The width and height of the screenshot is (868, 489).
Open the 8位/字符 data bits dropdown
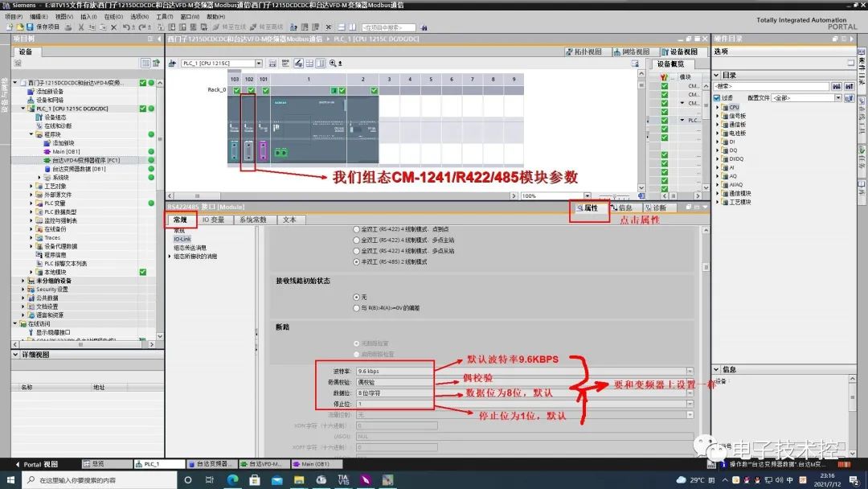click(690, 392)
